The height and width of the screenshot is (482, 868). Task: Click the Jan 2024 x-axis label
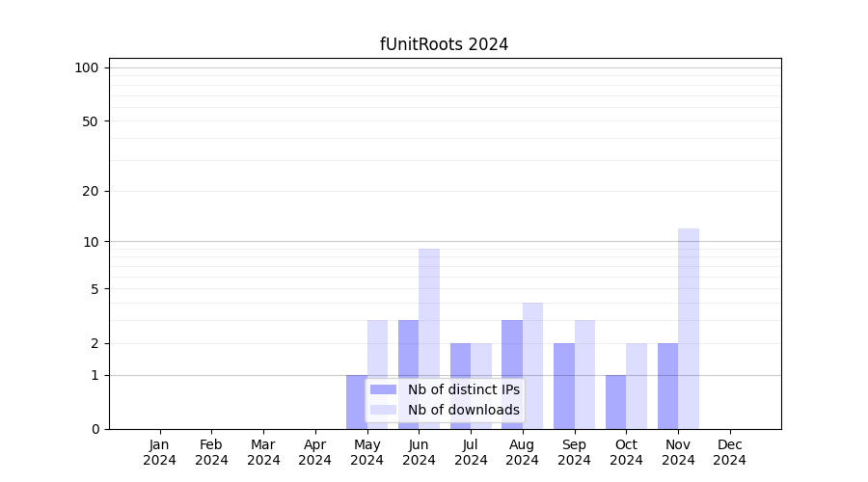pyautogui.click(x=160, y=452)
